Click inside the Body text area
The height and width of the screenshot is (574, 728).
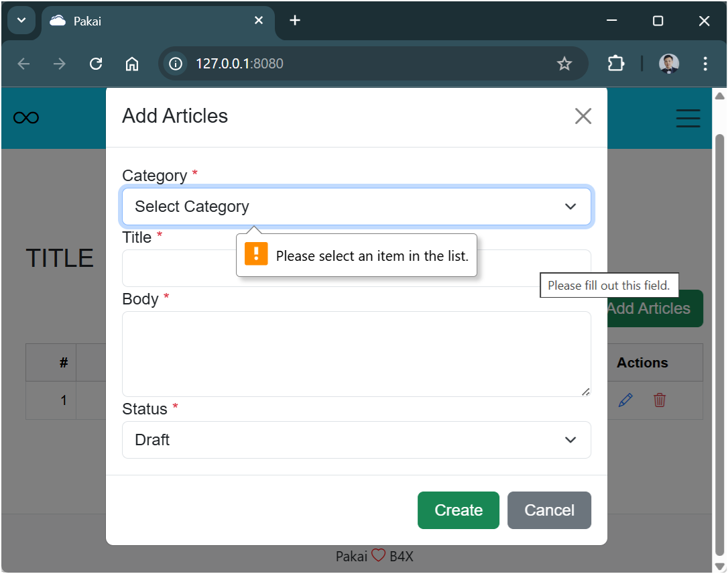356,353
